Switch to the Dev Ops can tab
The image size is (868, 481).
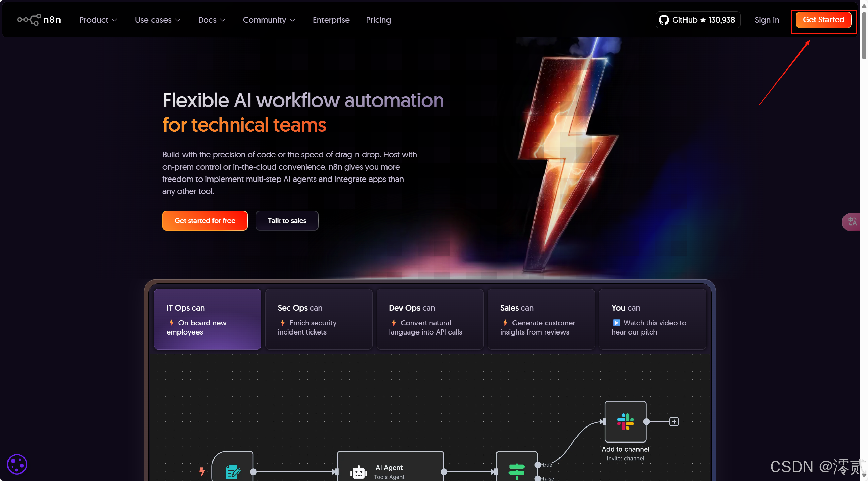pyautogui.click(x=430, y=319)
